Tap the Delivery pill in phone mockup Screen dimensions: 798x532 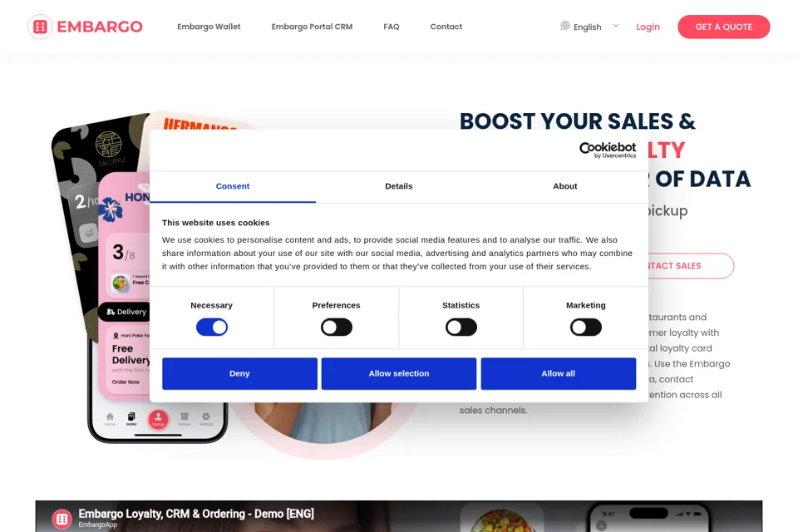pos(126,312)
